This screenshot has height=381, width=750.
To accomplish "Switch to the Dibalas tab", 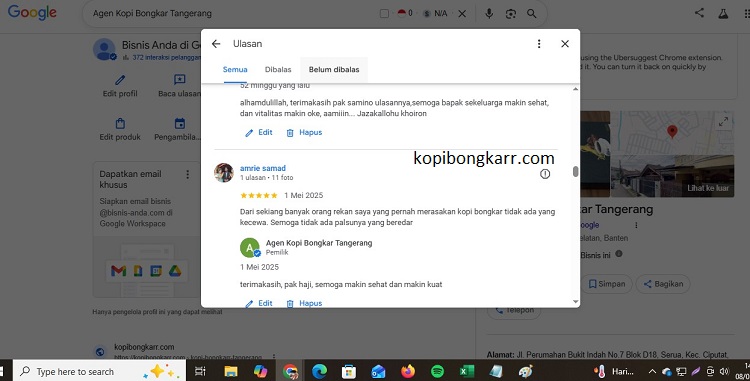I will click(x=278, y=70).
